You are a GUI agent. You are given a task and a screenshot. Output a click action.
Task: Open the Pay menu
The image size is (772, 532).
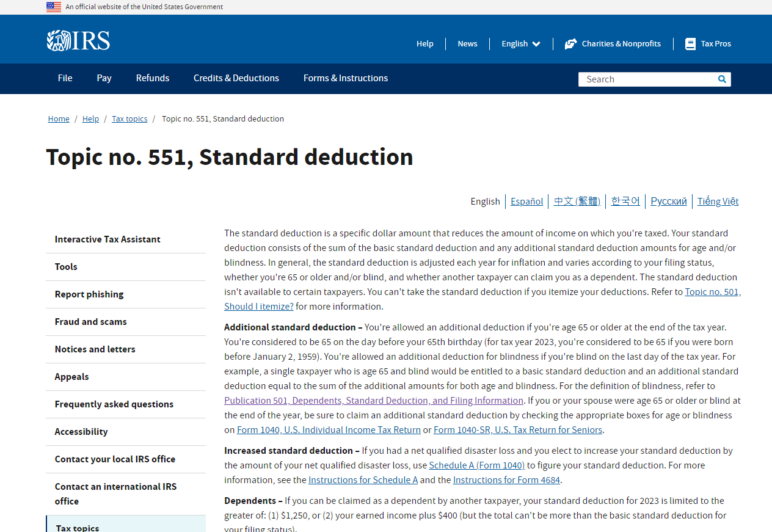pos(104,78)
